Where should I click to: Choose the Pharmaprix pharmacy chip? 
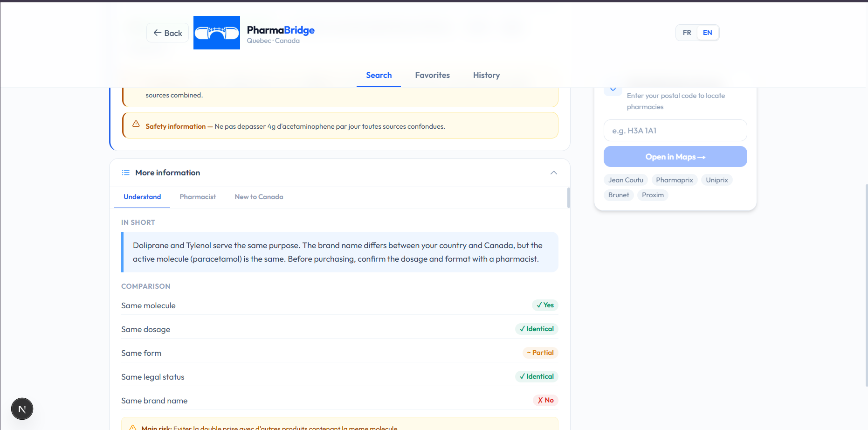coord(674,180)
